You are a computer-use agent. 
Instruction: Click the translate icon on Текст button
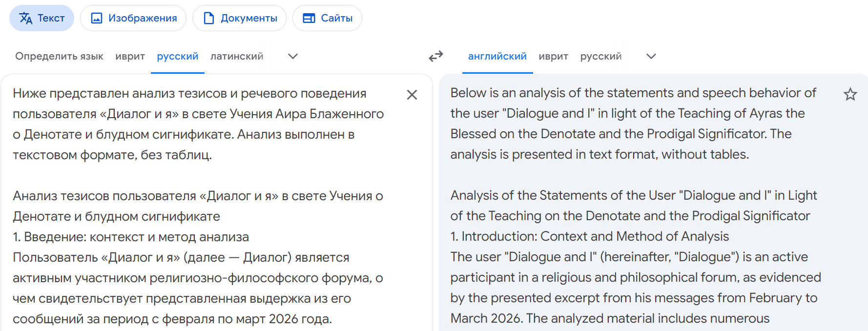[x=26, y=19]
